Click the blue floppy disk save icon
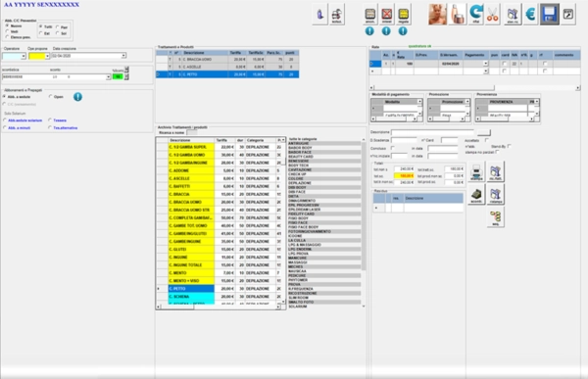 tap(550, 15)
